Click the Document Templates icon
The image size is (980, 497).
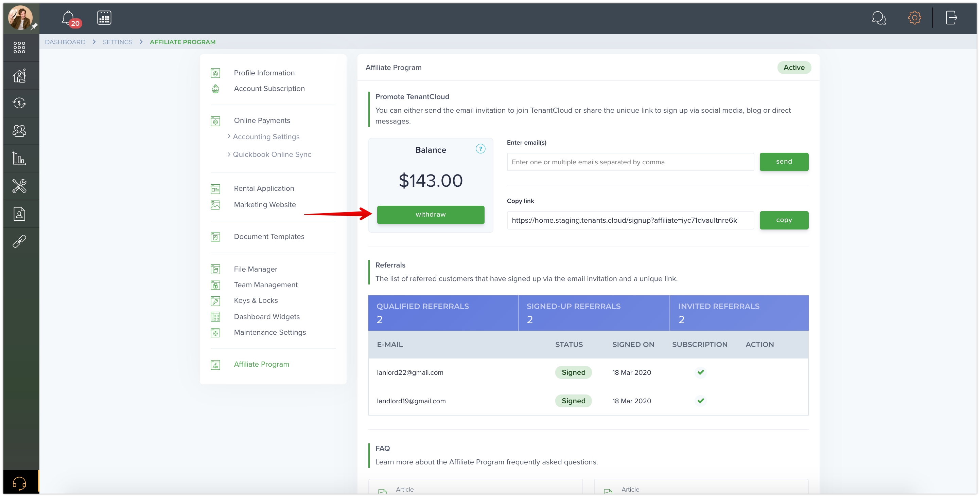coord(215,237)
